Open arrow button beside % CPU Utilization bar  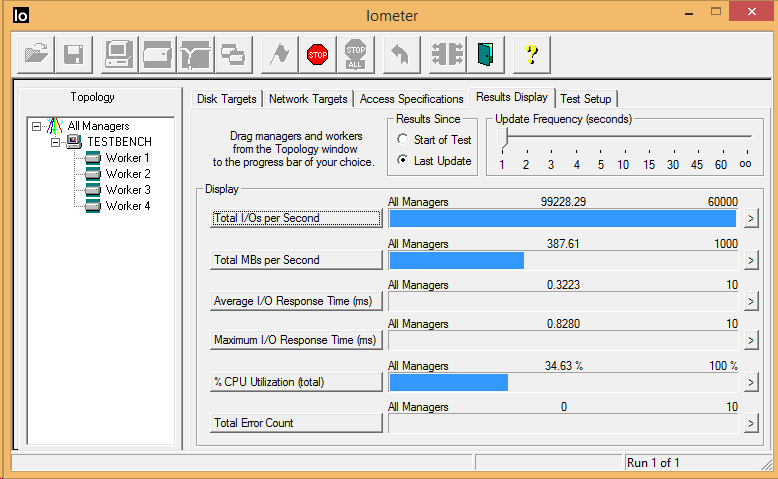tap(751, 382)
